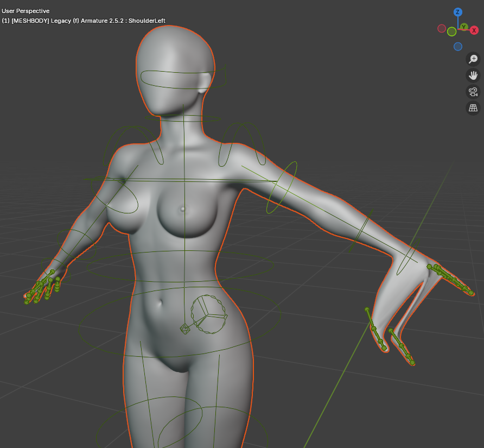
Task: Toggle perspective/orthographic with the grid icon
Action: pos(473,108)
